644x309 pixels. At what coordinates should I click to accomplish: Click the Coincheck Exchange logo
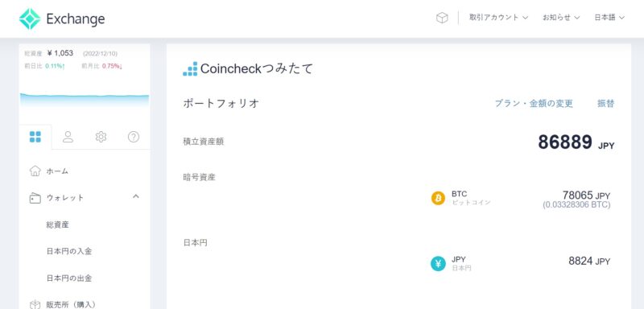click(62, 19)
